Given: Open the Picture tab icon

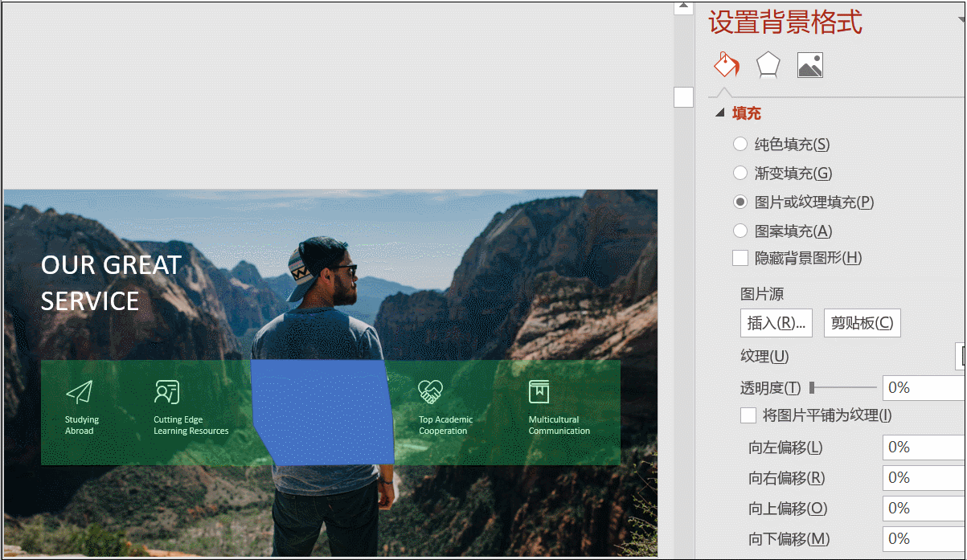Looking at the screenshot, I should coord(810,65).
